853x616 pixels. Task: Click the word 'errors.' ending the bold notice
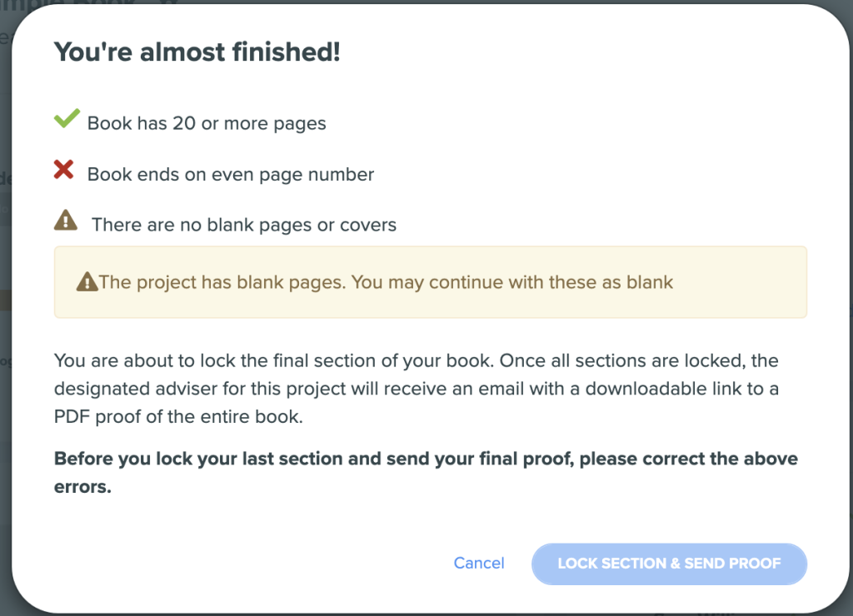pyautogui.click(x=82, y=487)
